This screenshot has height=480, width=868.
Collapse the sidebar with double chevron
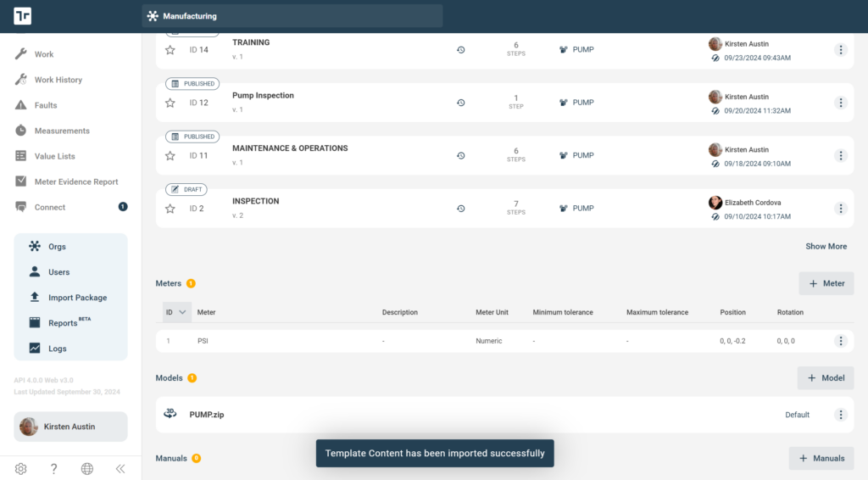[x=120, y=468]
